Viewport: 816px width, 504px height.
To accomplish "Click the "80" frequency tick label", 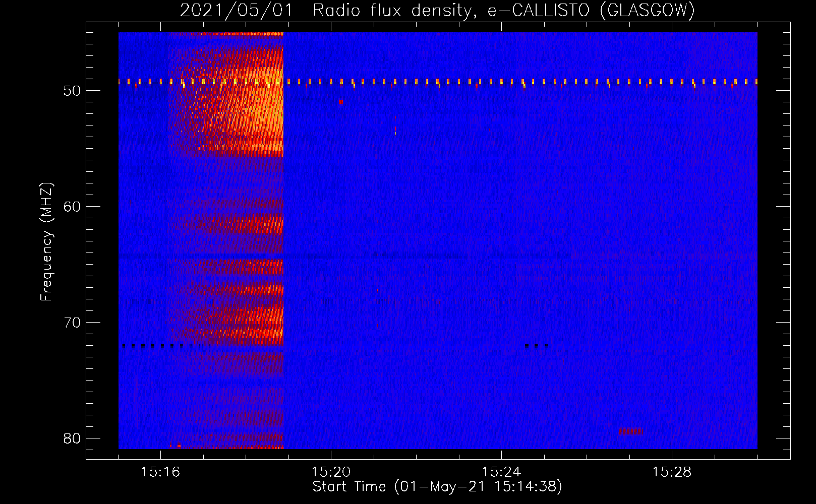I will tap(72, 438).
